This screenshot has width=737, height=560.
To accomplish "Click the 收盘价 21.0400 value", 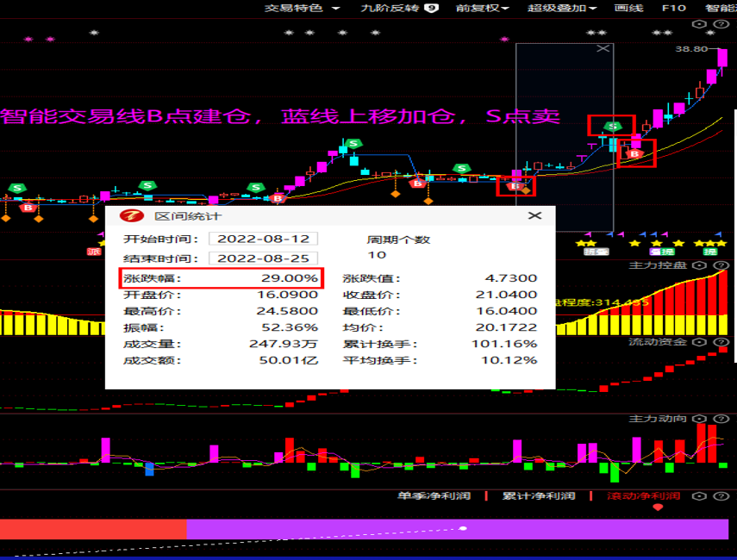I will (x=506, y=294).
